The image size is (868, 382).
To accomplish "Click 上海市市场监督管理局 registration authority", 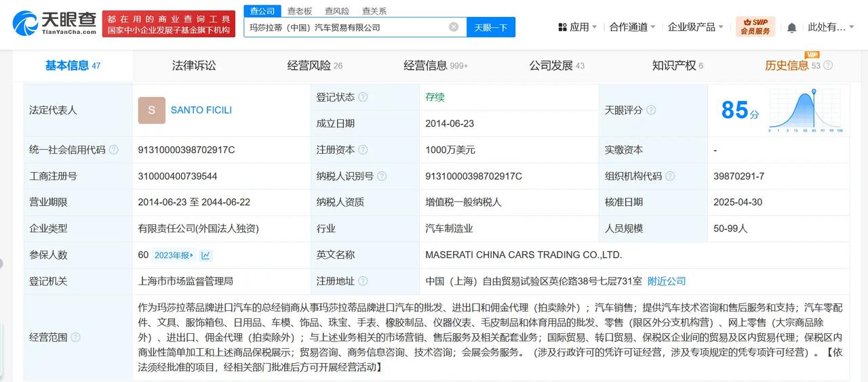I will pyautogui.click(x=186, y=281).
